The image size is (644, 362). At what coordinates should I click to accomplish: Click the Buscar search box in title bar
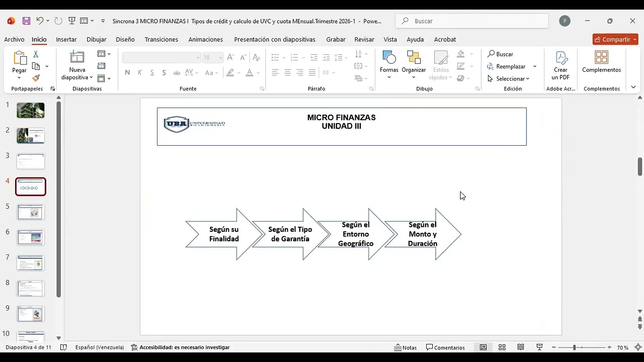(x=472, y=21)
